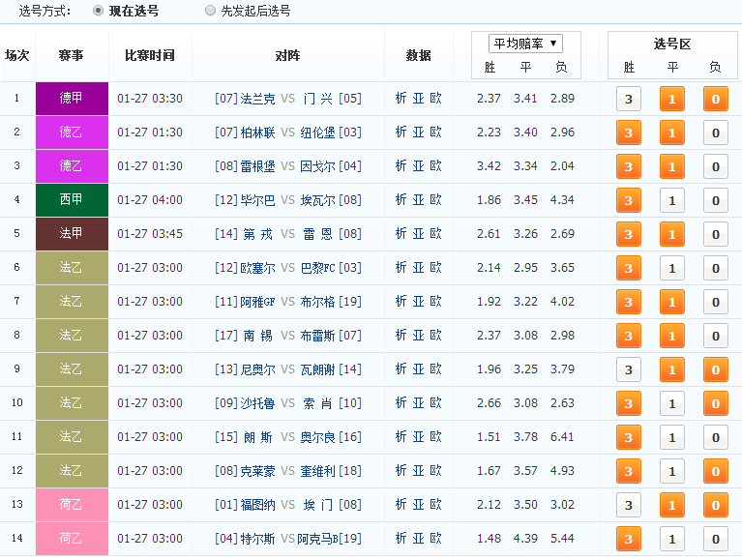Select the 现在选号 radio option
The image size is (742, 560).
tap(98, 11)
